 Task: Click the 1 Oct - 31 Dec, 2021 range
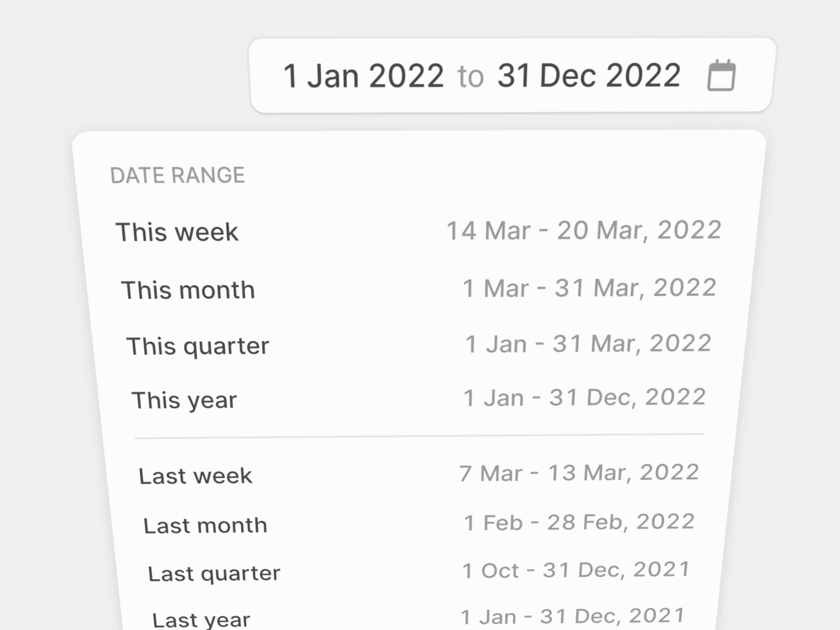click(x=576, y=570)
